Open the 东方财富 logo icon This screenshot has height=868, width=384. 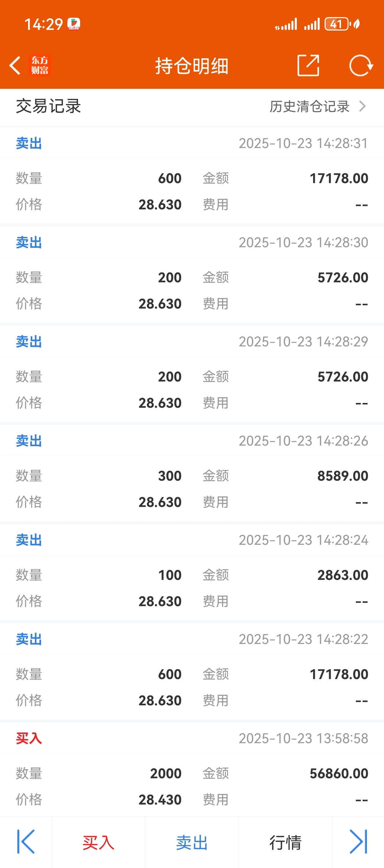tap(40, 65)
